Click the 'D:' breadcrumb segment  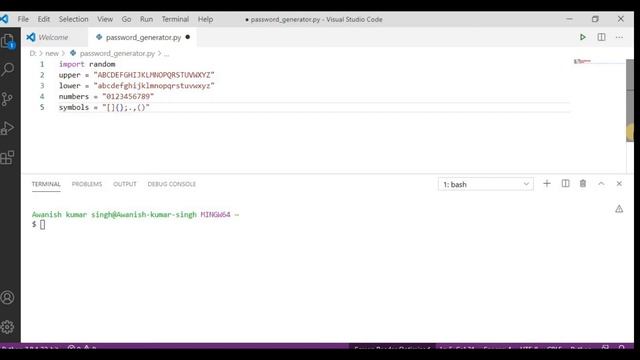pos(33,53)
